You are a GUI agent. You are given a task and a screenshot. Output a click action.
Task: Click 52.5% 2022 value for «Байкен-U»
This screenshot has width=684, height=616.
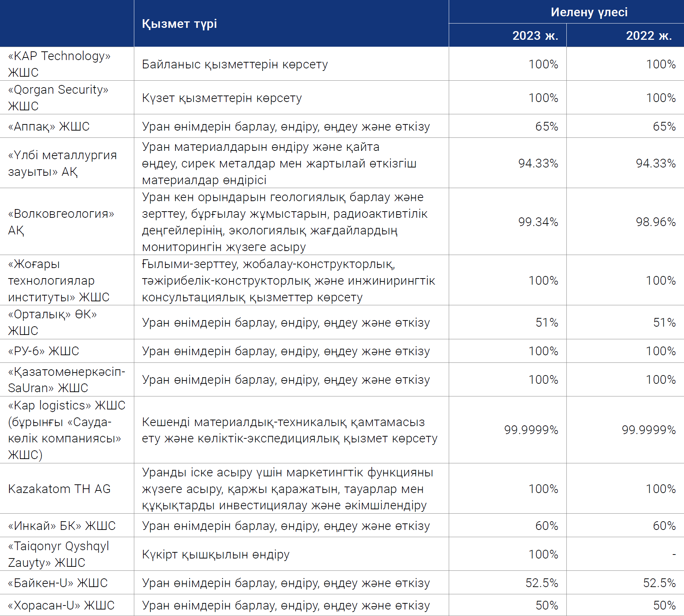tap(659, 583)
